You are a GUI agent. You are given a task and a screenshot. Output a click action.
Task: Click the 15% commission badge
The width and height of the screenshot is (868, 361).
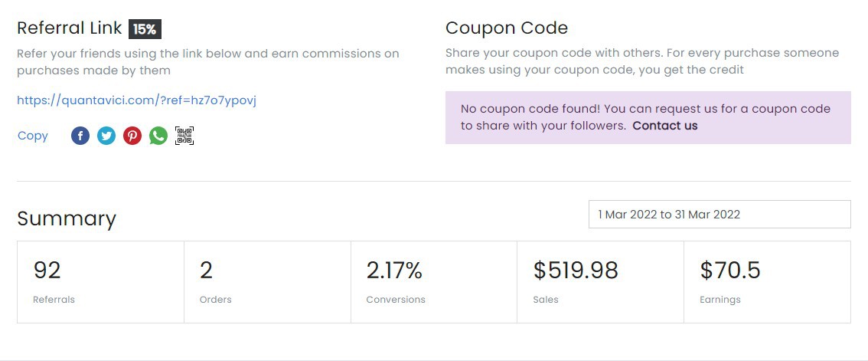145,29
